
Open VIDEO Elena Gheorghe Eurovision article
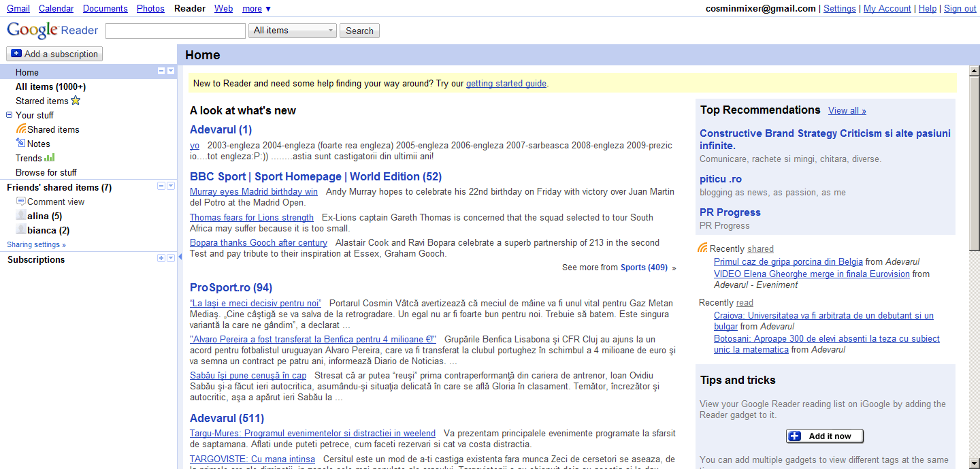[812, 274]
